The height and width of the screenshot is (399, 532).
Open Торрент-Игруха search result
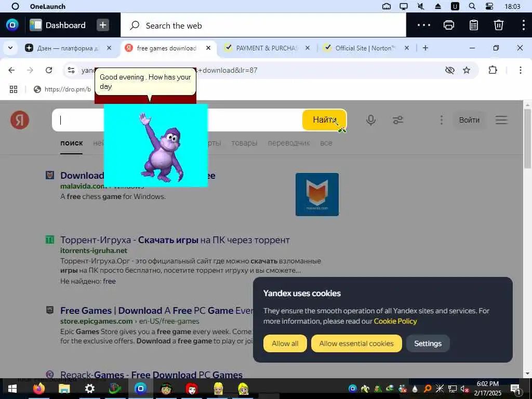tap(175, 240)
